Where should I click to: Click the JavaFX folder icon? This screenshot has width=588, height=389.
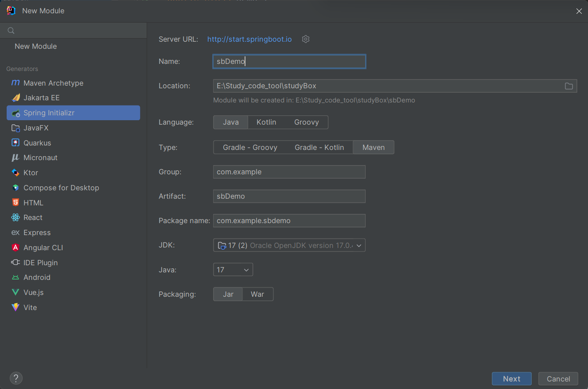(x=16, y=128)
